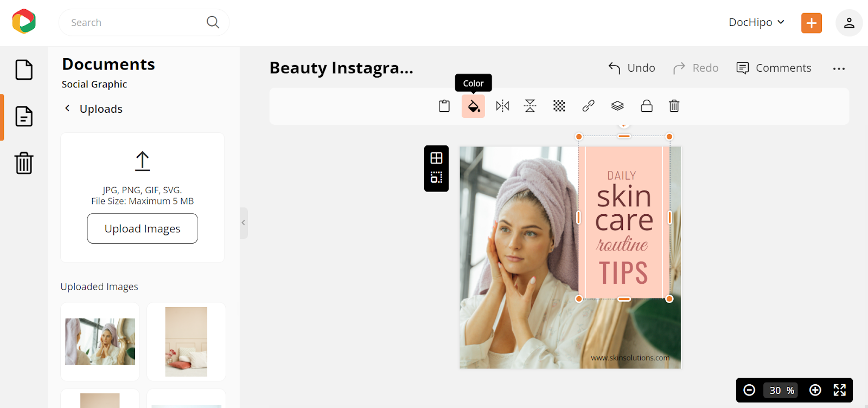Click the grid layout icon beside canvas
The width and height of the screenshot is (868, 408).
pyautogui.click(x=436, y=158)
